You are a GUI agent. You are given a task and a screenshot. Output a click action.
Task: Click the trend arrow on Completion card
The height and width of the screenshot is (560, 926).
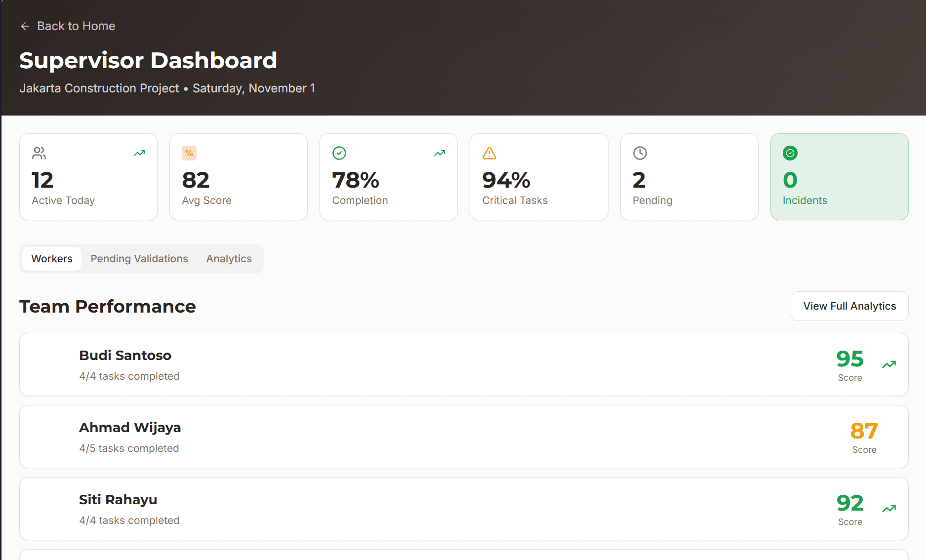(440, 153)
